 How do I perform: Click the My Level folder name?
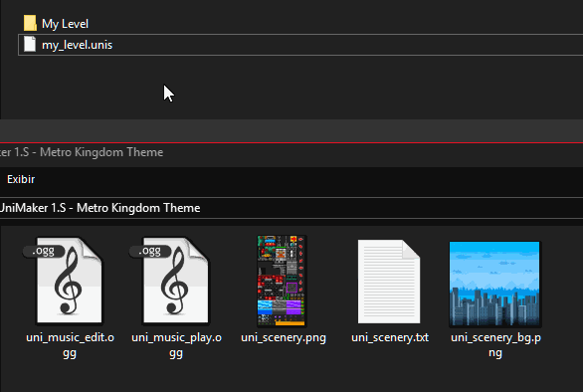(x=65, y=24)
